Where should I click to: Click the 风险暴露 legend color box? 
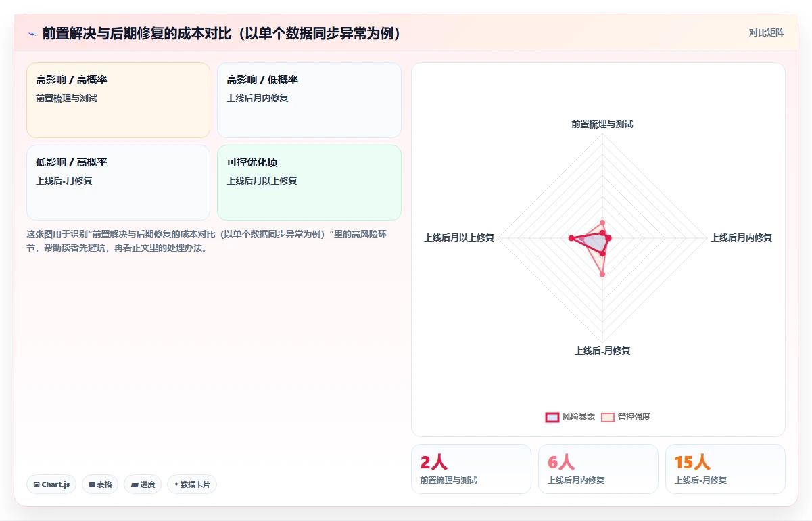click(552, 417)
